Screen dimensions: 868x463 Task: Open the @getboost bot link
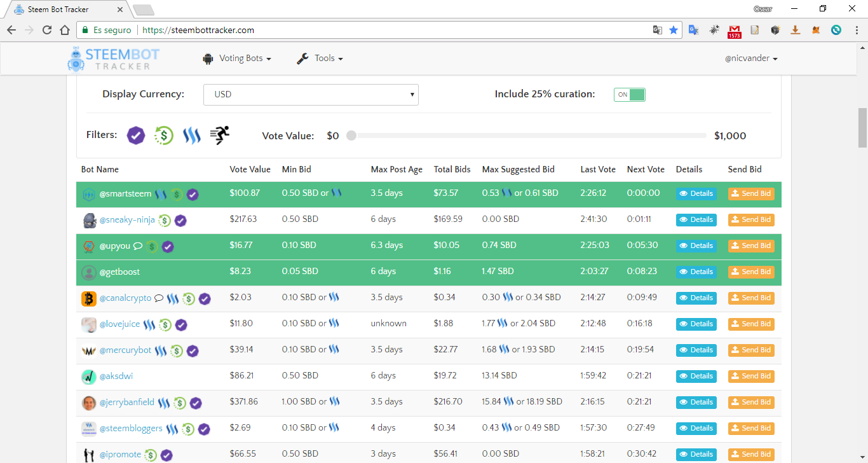pyautogui.click(x=119, y=272)
